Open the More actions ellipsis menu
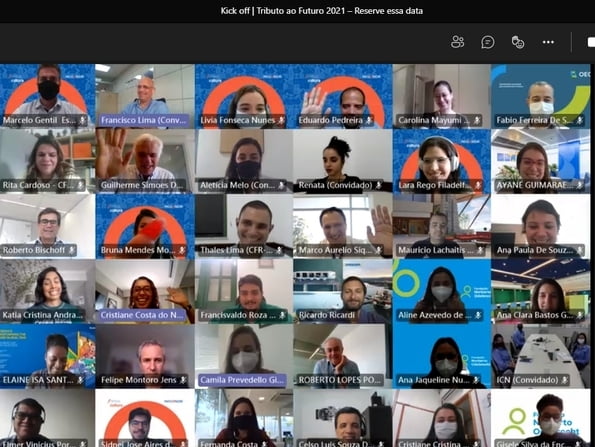595x447 pixels. point(548,42)
